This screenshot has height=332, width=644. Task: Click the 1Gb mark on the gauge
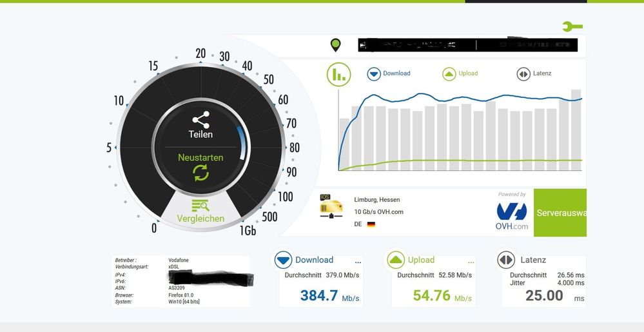248,231
